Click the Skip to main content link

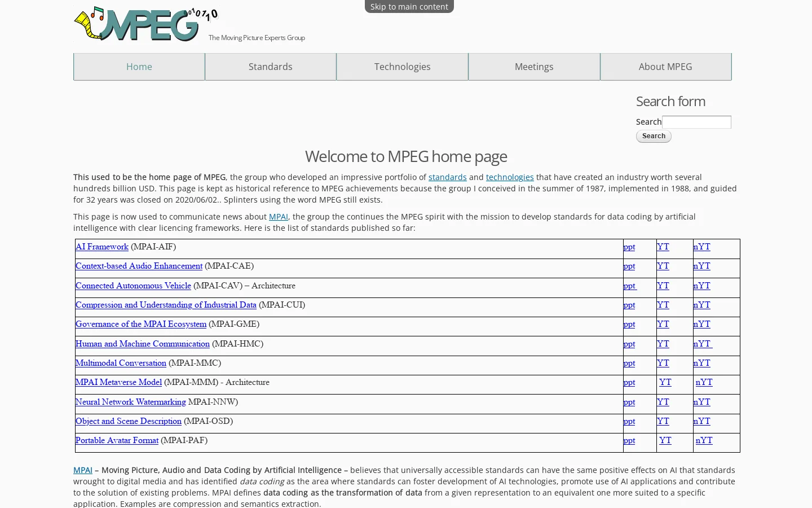[x=409, y=6]
